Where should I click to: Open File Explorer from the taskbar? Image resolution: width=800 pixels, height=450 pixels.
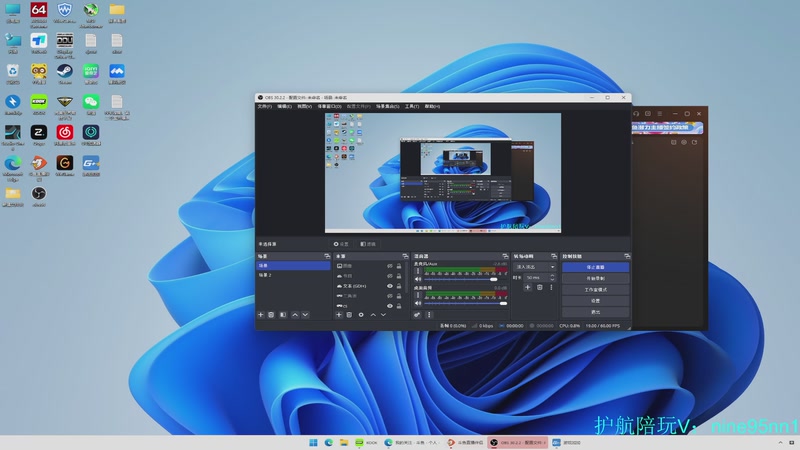pyautogui.click(x=344, y=442)
